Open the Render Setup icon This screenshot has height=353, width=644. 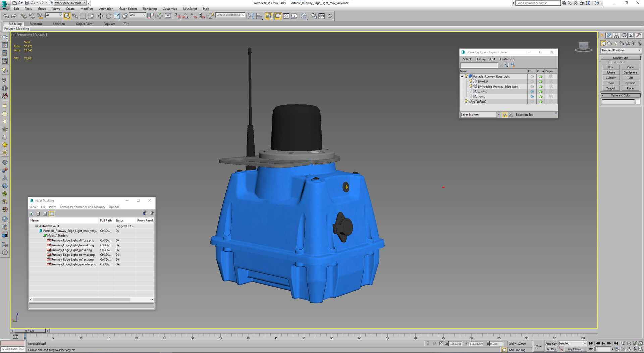coord(314,16)
